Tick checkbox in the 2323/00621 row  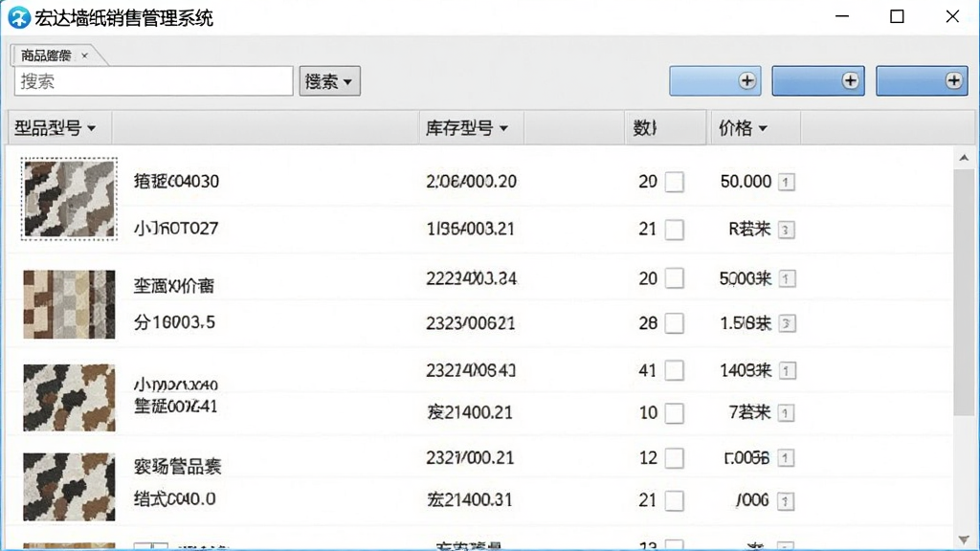click(x=675, y=323)
